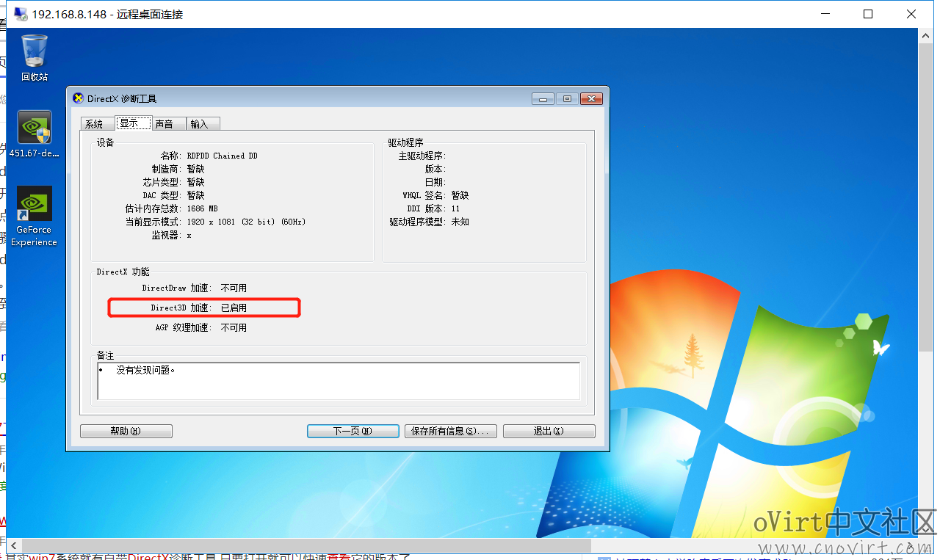Minimize the DirectX 诊断工具 dialog

543,98
